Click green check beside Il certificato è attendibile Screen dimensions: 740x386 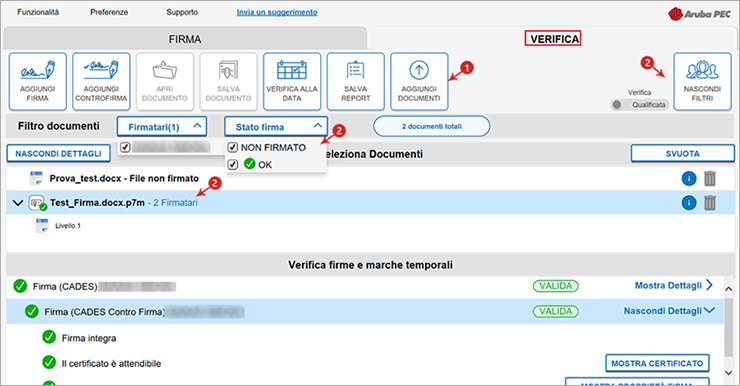click(49, 362)
